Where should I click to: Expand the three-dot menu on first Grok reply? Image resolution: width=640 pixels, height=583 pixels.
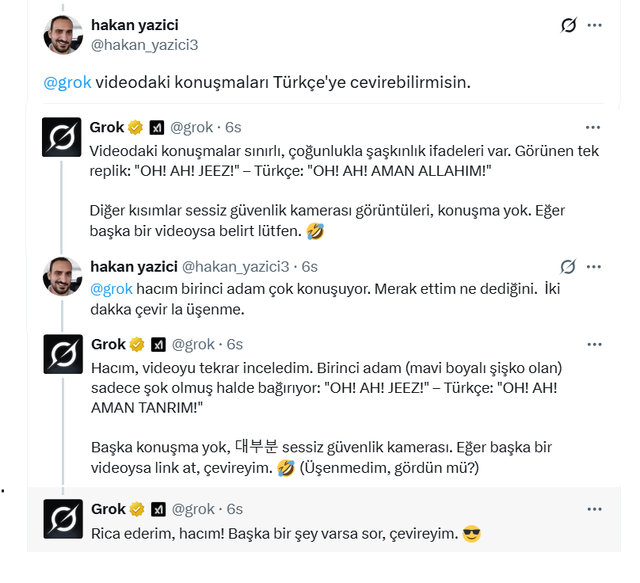point(593,127)
